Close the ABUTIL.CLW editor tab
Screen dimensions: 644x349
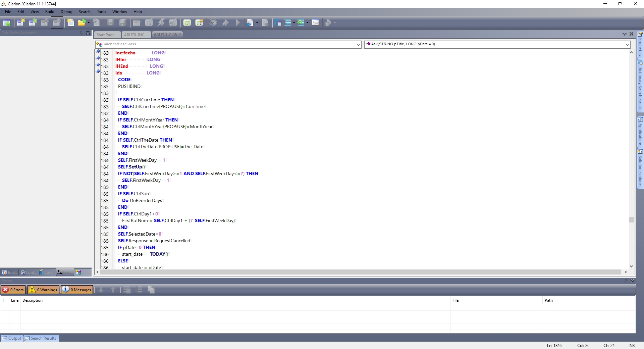point(180,35)
